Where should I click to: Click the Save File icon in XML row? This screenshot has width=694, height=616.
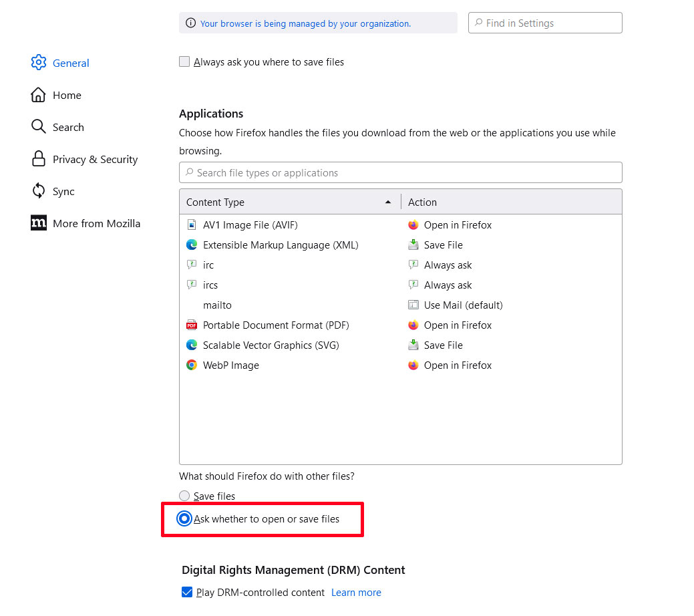[x=413, y=245]
